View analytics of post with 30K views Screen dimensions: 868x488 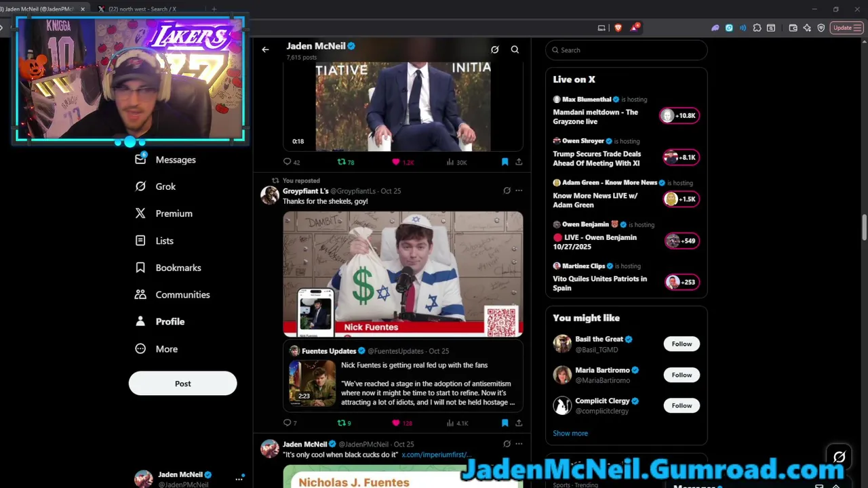pos(456,162)
